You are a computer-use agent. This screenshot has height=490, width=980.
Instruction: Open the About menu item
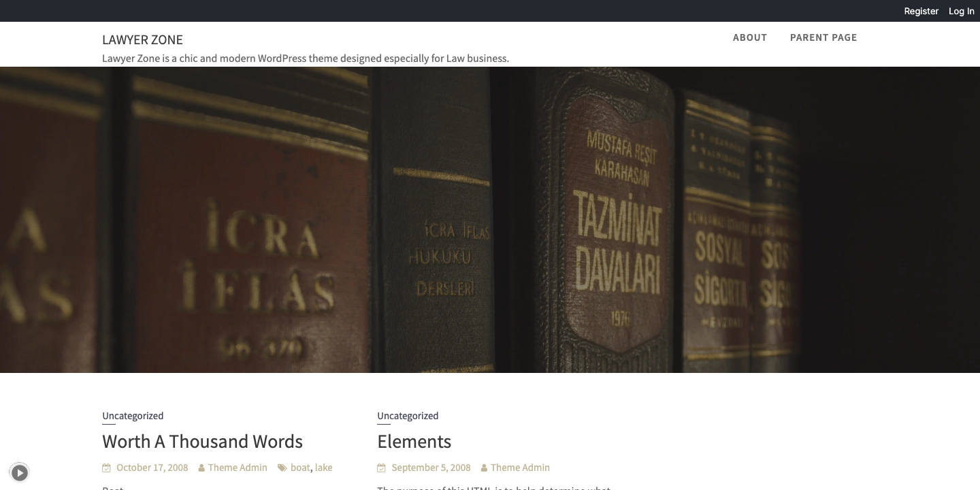[x=749, y=37]
